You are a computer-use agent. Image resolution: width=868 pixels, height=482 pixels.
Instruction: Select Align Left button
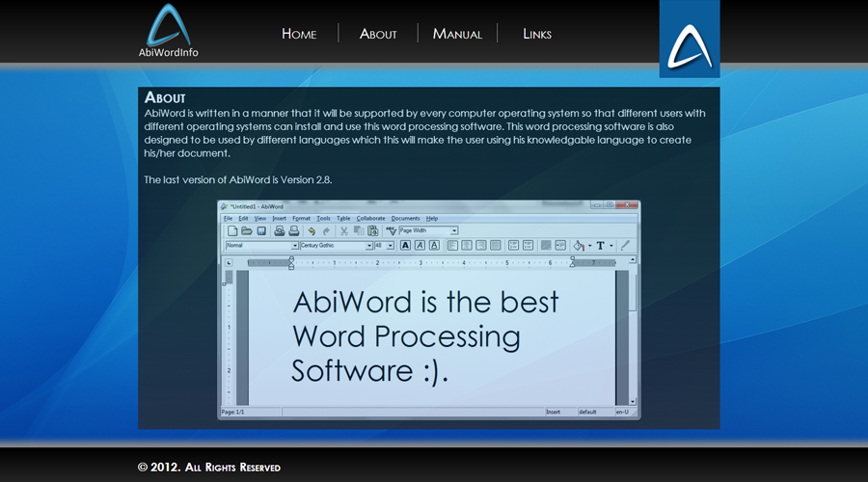(453, 246)
